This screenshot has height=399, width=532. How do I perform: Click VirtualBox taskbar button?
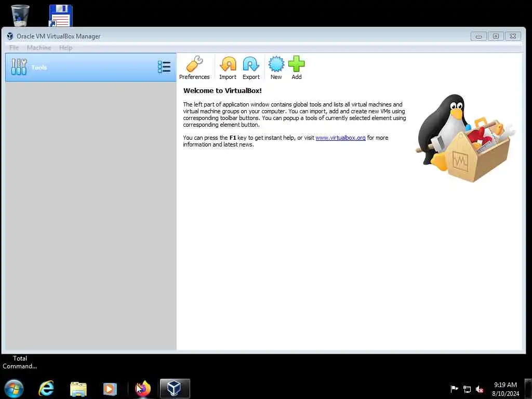pos(175,389)
